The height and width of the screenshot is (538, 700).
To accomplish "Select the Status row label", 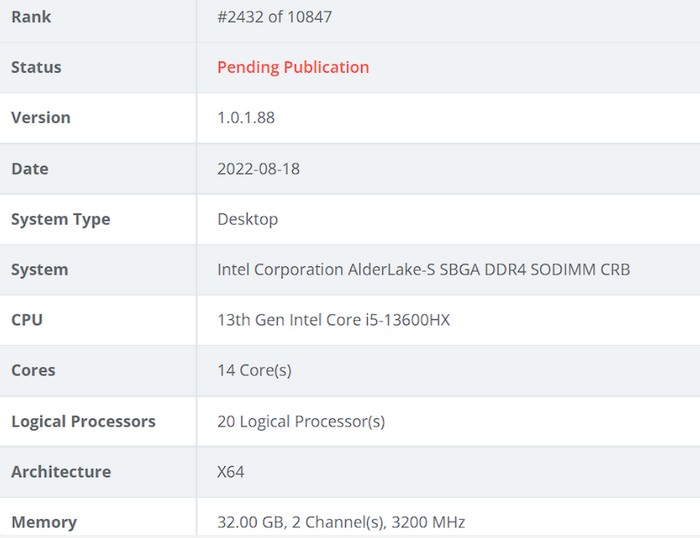I will (36, 67).
